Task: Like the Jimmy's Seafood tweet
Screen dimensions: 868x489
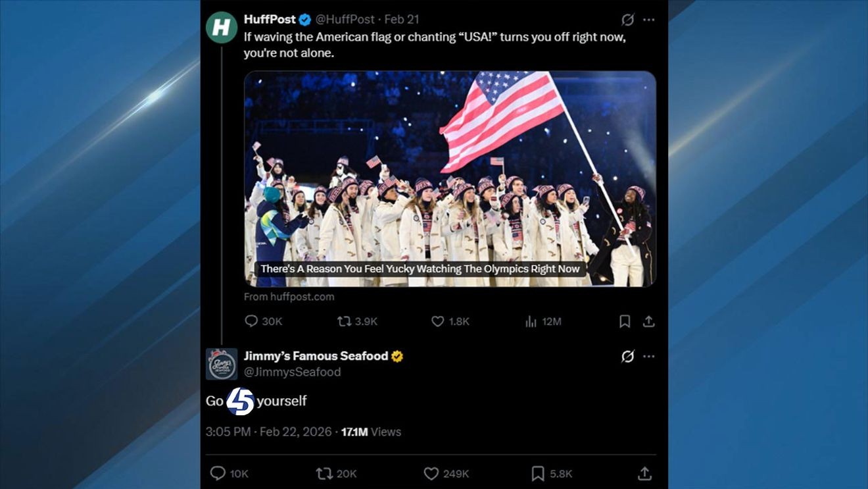Action: (431, 473)
